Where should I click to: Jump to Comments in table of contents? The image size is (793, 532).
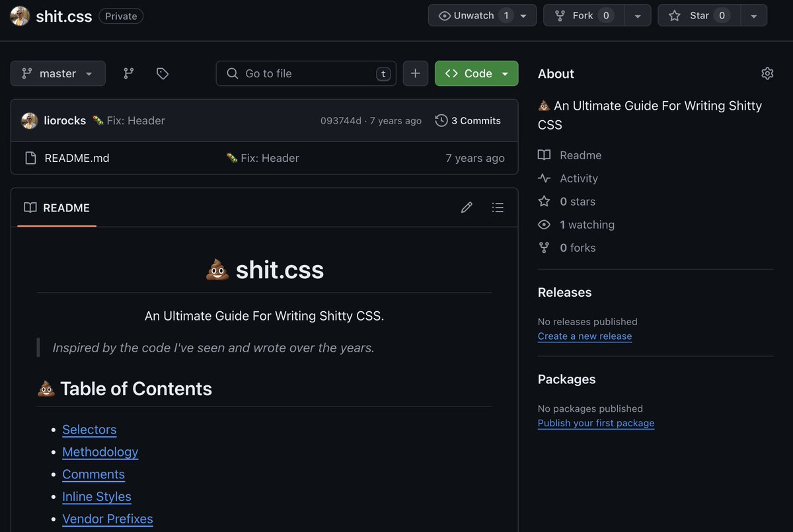(93, 475)
